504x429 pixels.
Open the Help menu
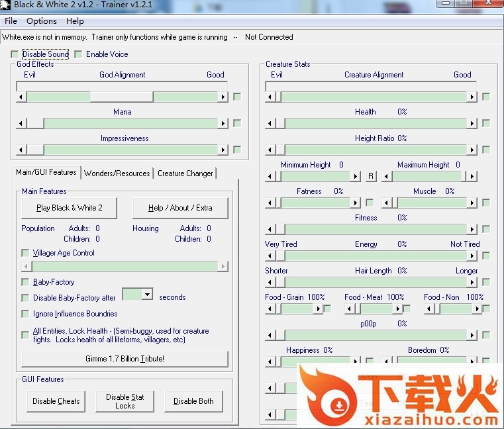[75, 21]
